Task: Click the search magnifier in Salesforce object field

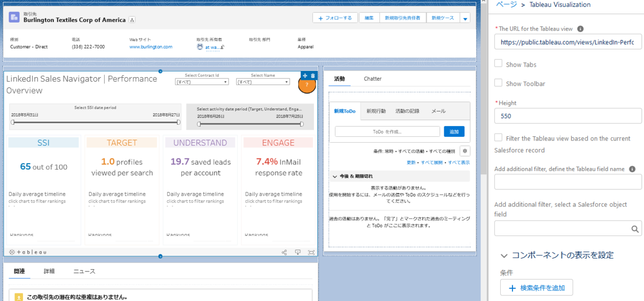Action: point(635,229)
